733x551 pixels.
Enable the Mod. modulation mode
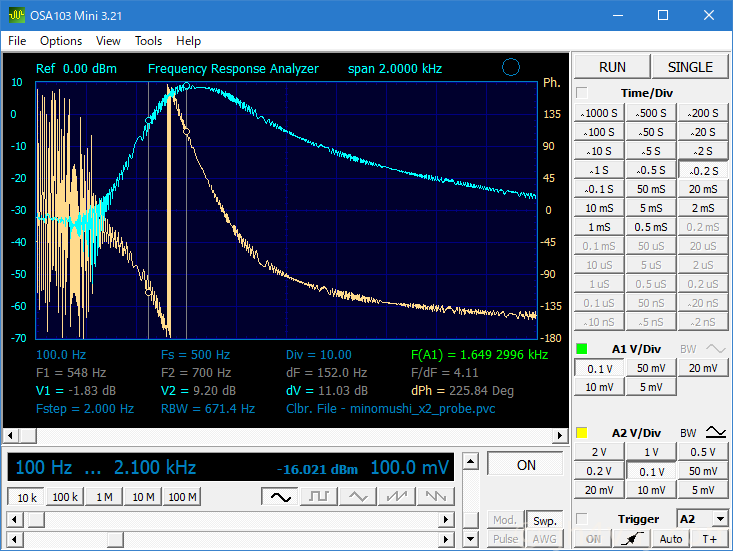click(505, 520)
